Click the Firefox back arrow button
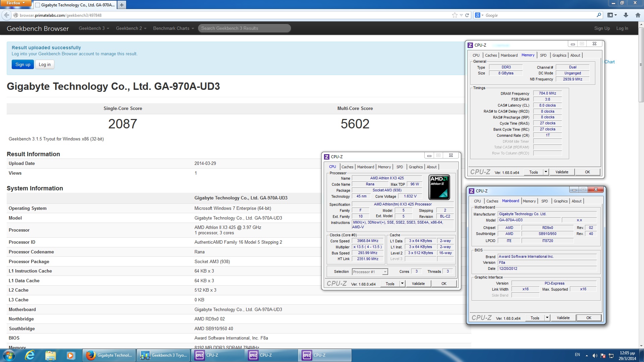Viewport: 644px width, 362px height. pyautogui.click(x=6, y=15)
